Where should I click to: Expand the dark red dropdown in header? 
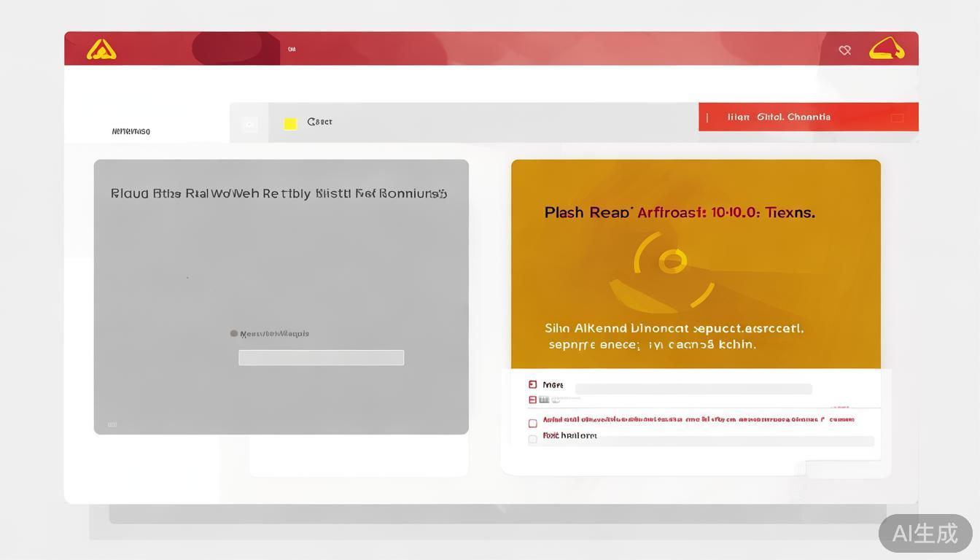(235, 49)
